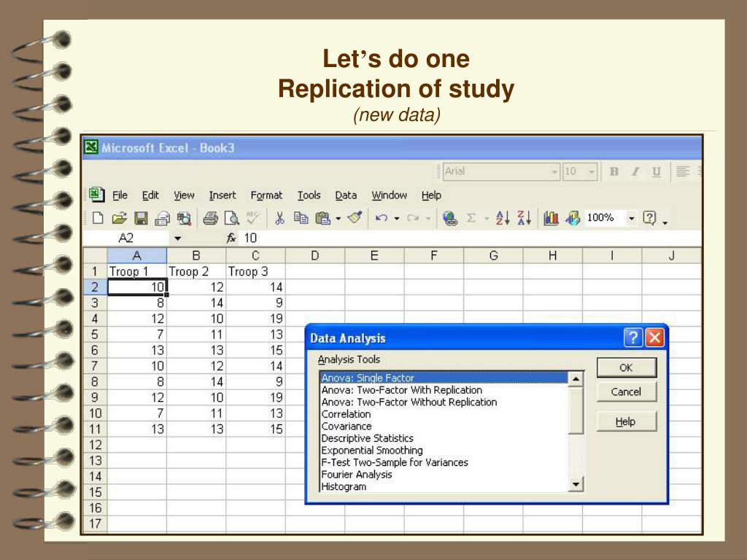Sort ascending A to Z

click(503, 218)
